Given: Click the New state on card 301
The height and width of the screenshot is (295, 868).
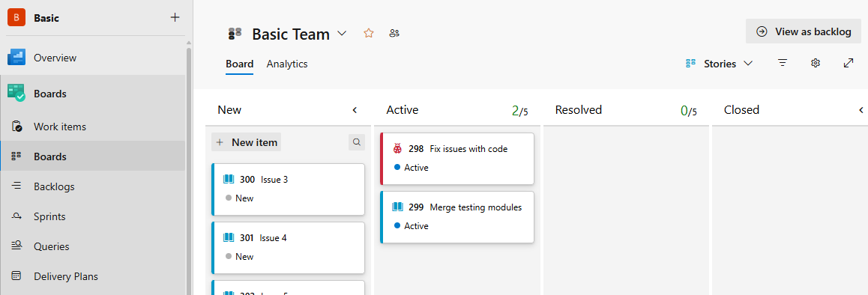Looking at the screenshot, I should (x=240, y=257).
